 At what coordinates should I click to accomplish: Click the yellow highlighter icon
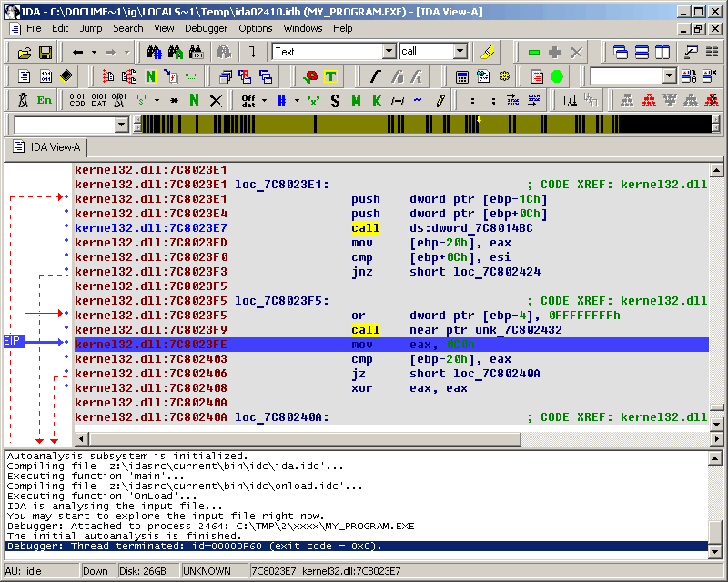click(488, 52)
